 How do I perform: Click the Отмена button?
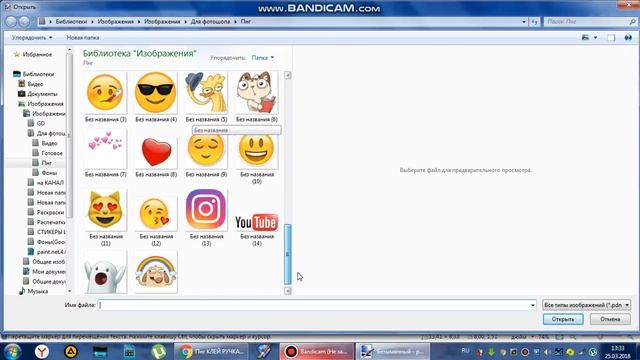(x=610, y=319)
